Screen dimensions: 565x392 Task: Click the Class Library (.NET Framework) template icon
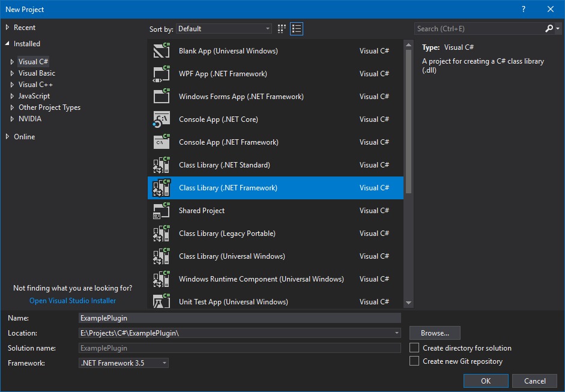click(162, 188)
